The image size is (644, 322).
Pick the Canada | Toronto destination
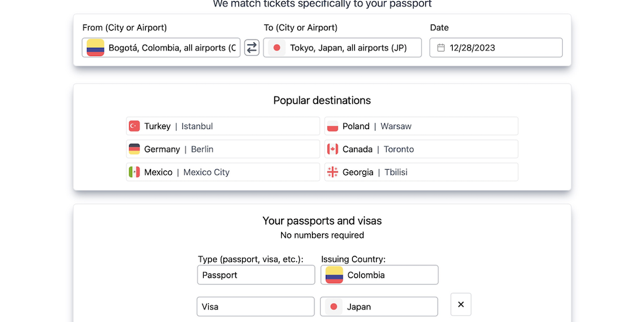421,150
